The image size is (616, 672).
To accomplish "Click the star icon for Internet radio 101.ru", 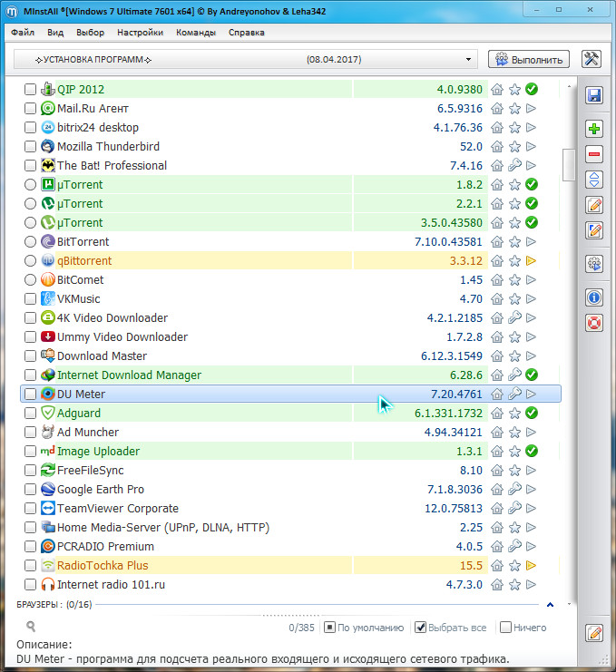I will 514,585.
